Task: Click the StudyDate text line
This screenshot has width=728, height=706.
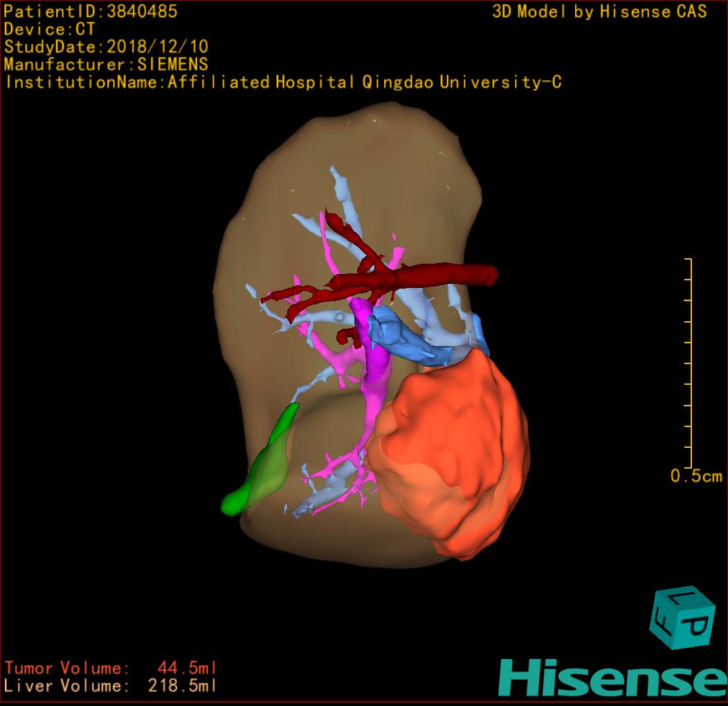Action: [106, 47]
